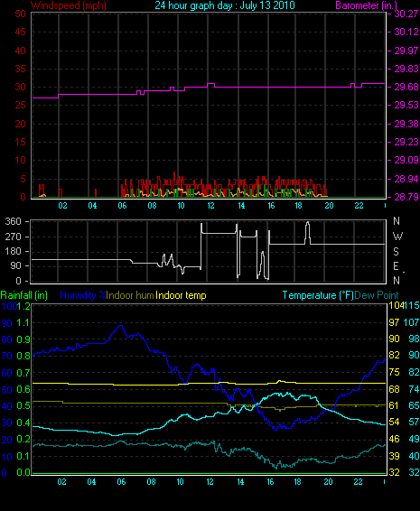Pick barometer value 29.23
420x511 pixels.
coord(406,142)
